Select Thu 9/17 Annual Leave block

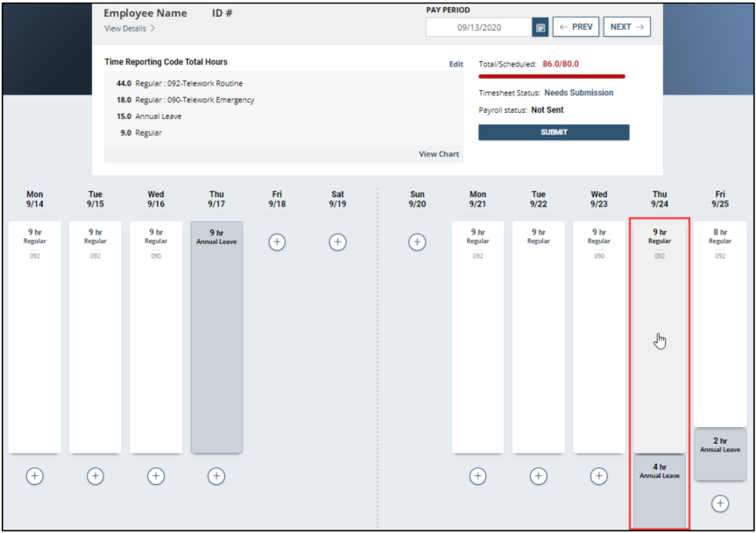216,337
